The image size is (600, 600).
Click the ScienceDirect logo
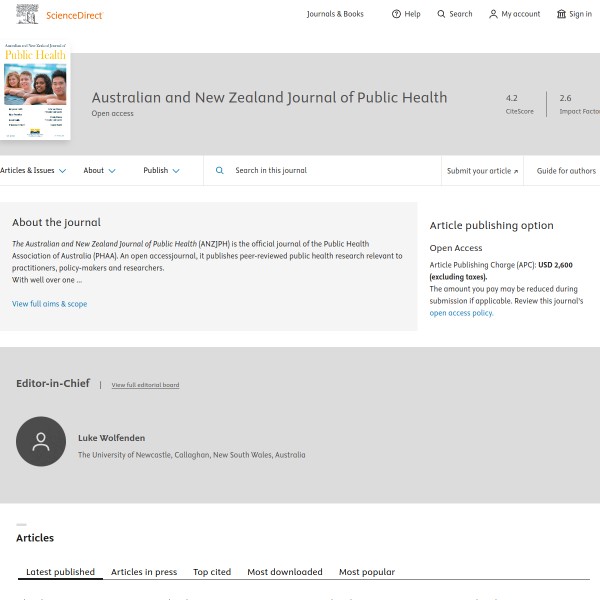60,14
